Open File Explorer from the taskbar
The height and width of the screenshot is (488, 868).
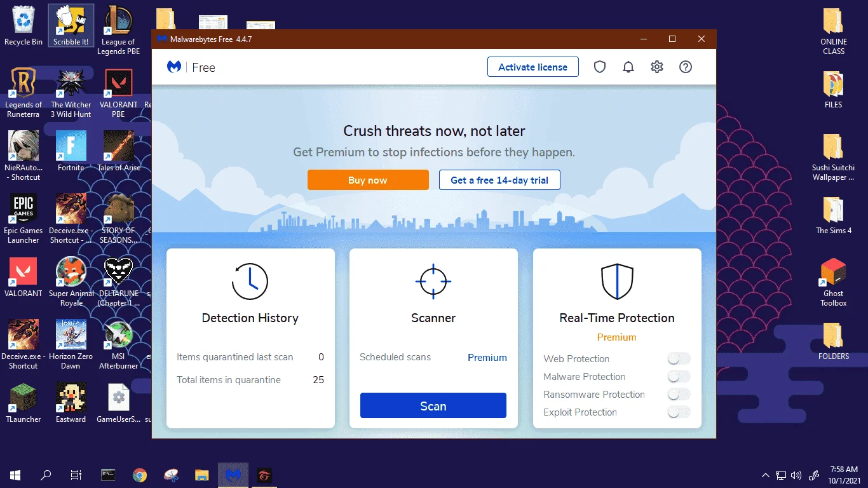pyautogui.click(x=201, y=475)
